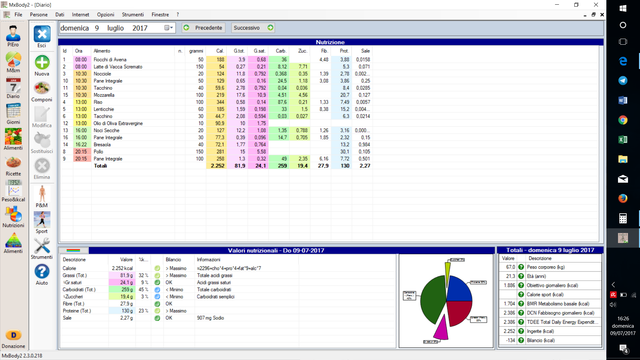
Task: Open the Aiuto help icon
Action: pyautogui.click(x=42, y=271)
